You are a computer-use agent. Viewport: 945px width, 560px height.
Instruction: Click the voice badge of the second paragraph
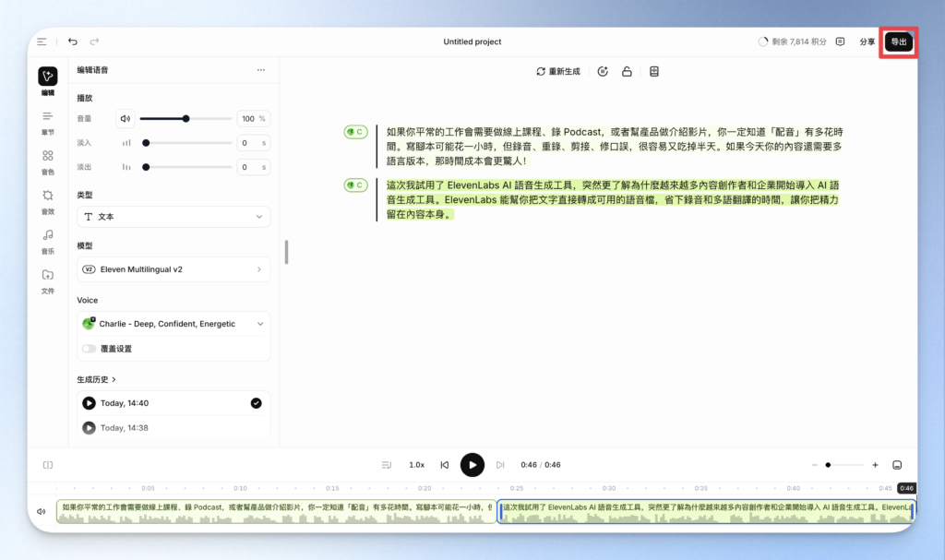tap(355, 185)
